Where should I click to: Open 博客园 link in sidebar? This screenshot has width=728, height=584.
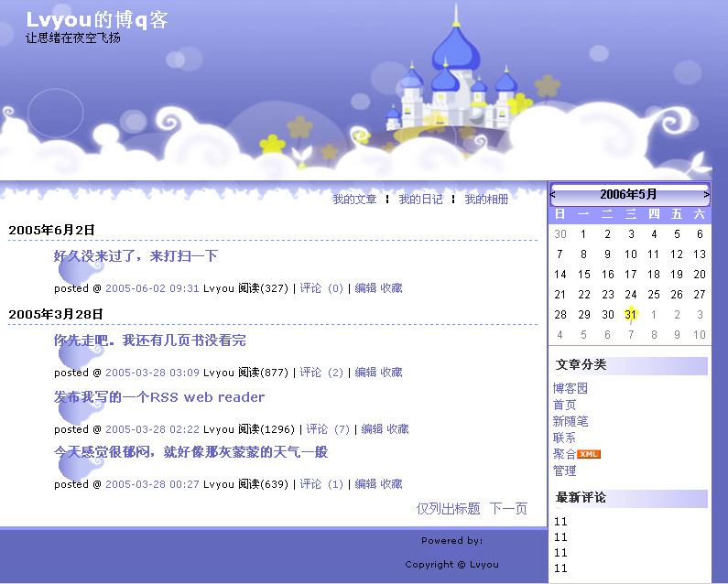click(570, 388)
